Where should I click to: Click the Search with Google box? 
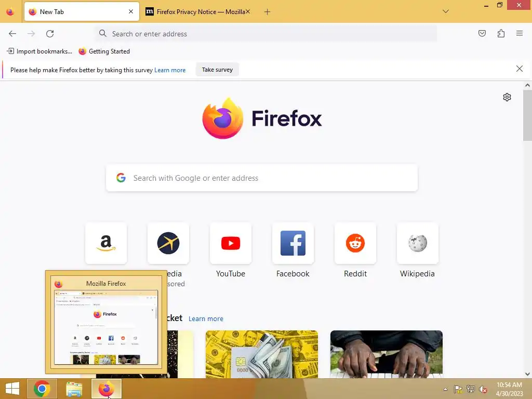(262, 178)
